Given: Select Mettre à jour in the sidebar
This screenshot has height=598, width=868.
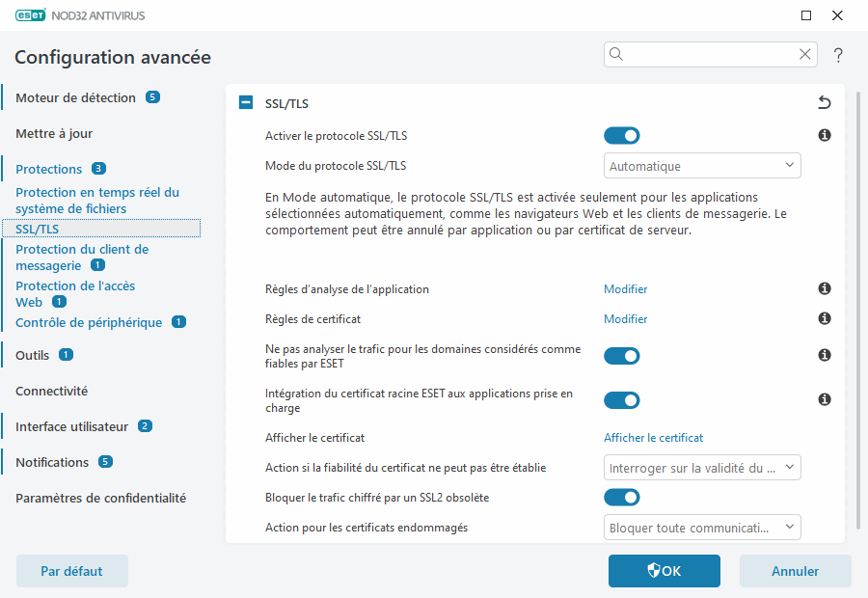Looking at the screenshot, I should (x=55, y=133).
